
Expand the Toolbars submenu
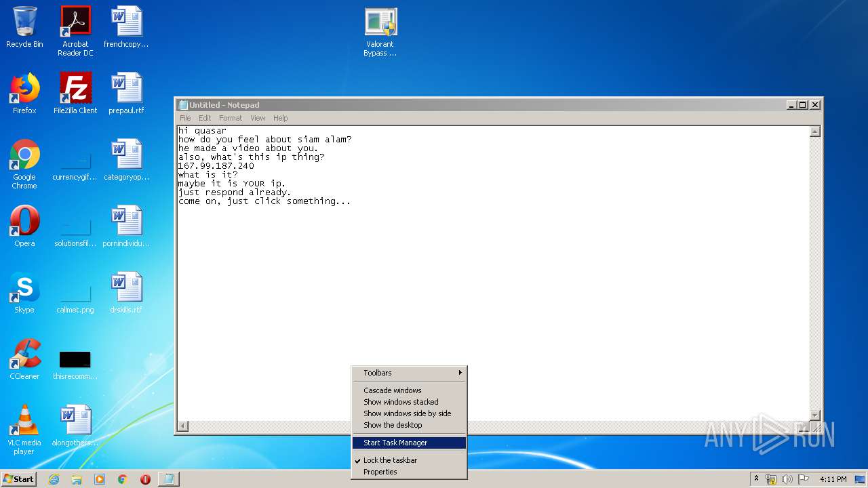pyautogui.click(x=409, y=373)
